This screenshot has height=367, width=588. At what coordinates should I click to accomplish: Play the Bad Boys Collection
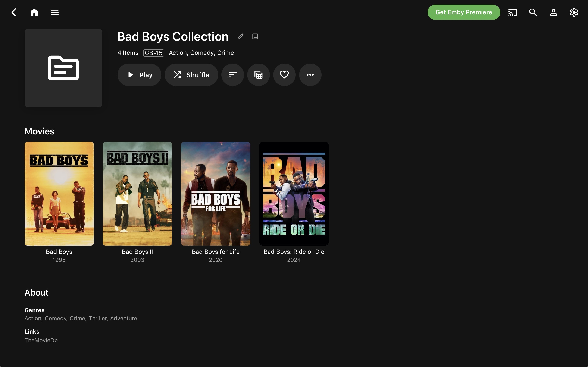tap(140, 75)
